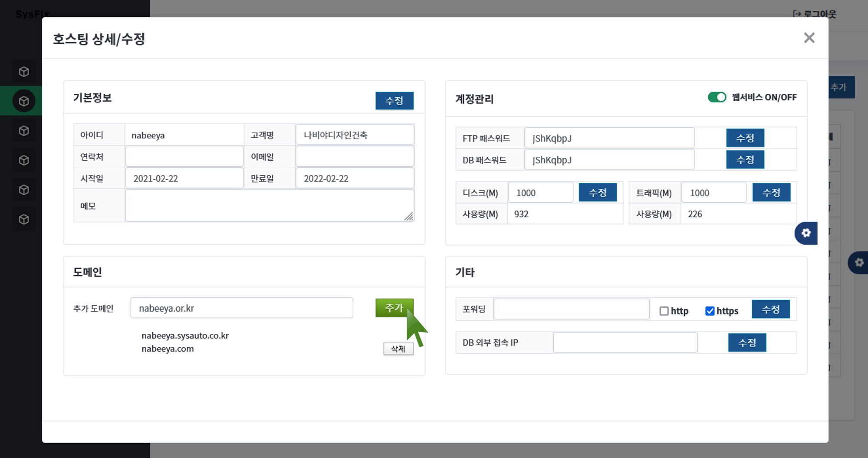Delete domain with the 삭제 button
The image size is (868, 458).
398,349
